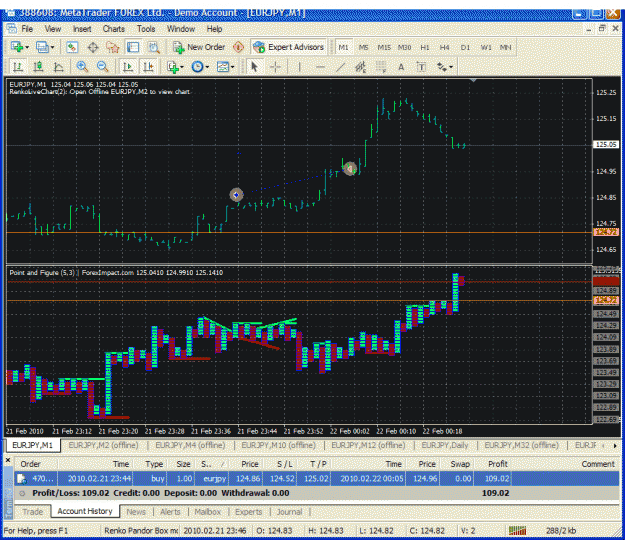Switch chart to bar chart style
Viewport: 625px width, 540px height.
click(18, 67)
